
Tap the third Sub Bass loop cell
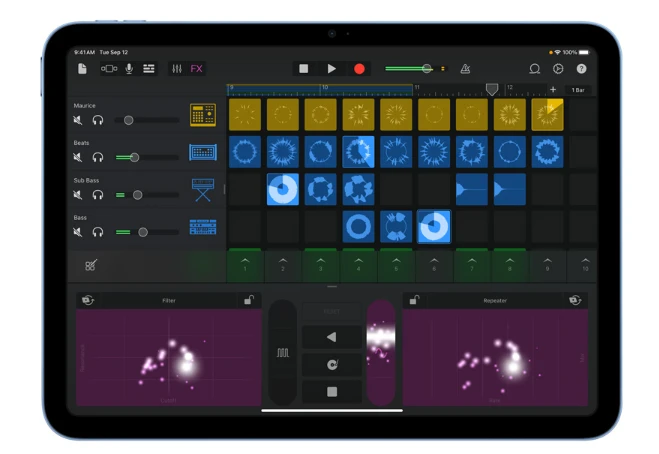pos(357,189)
